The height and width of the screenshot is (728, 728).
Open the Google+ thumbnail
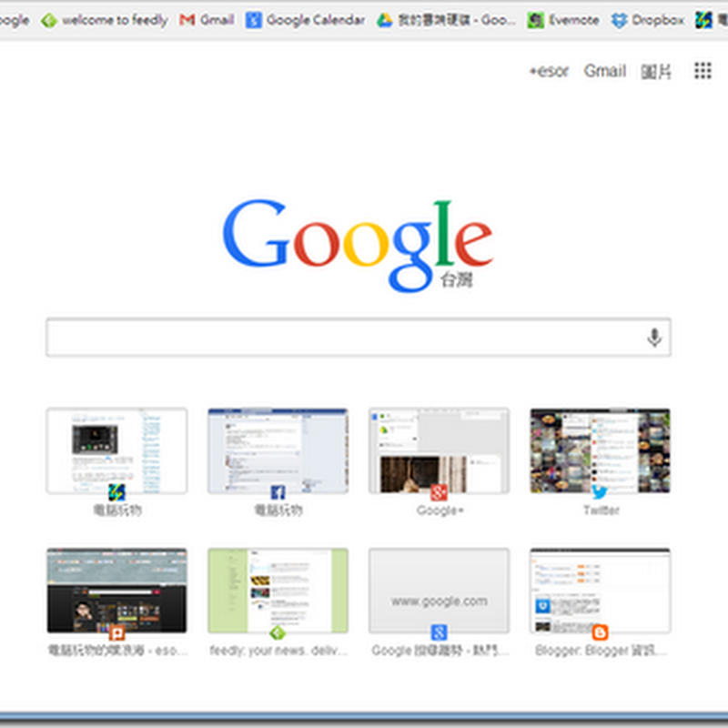[x=439, y=450]
